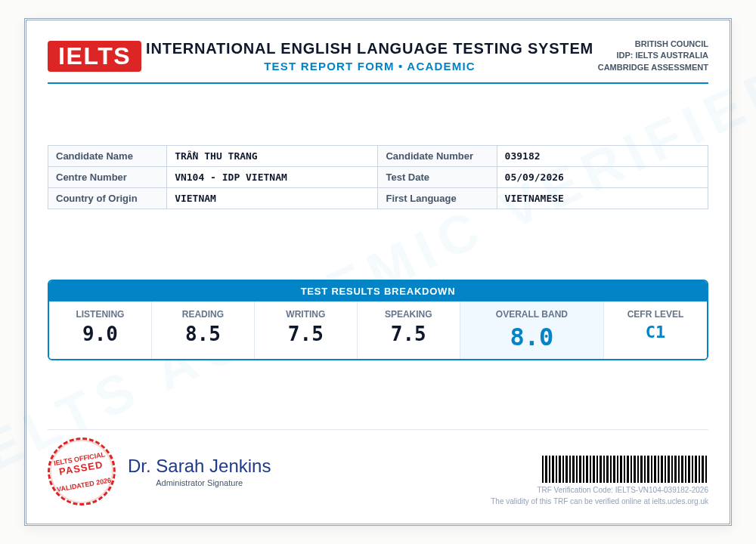
Task: Select the 7.5 score under WRITING
Action: coord(305,334)
